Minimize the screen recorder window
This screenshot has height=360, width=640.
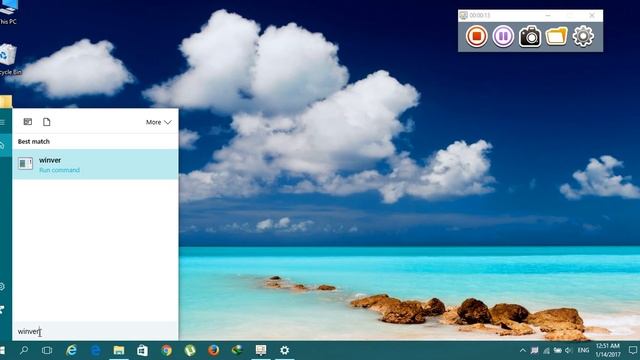(x=548, y=15)
